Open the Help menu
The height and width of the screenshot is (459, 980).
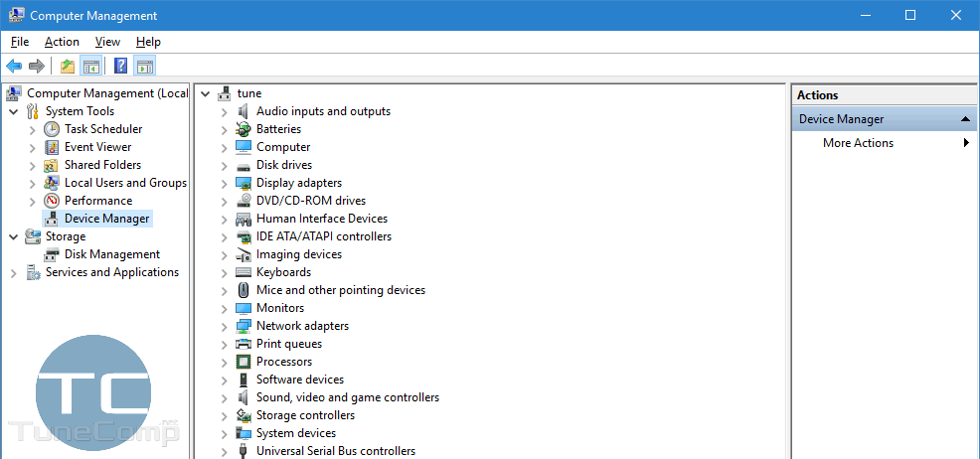point(148,42)
